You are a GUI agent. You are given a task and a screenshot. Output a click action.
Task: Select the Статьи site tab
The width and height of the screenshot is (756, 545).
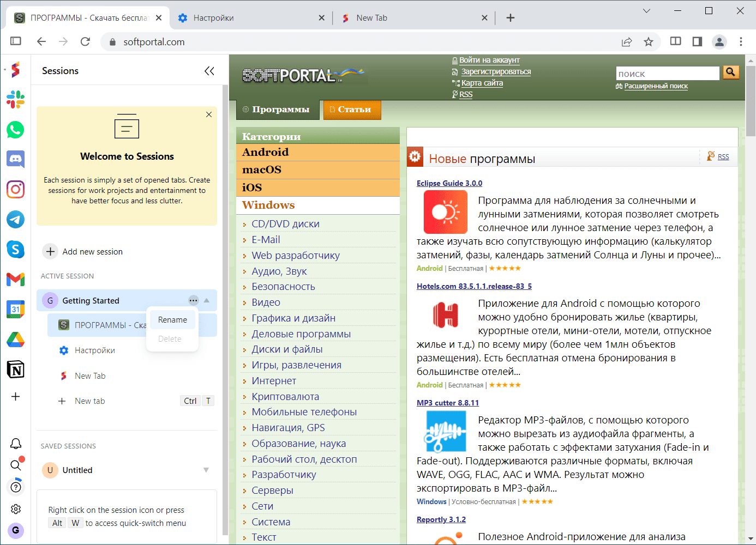(x=352, y=110)
